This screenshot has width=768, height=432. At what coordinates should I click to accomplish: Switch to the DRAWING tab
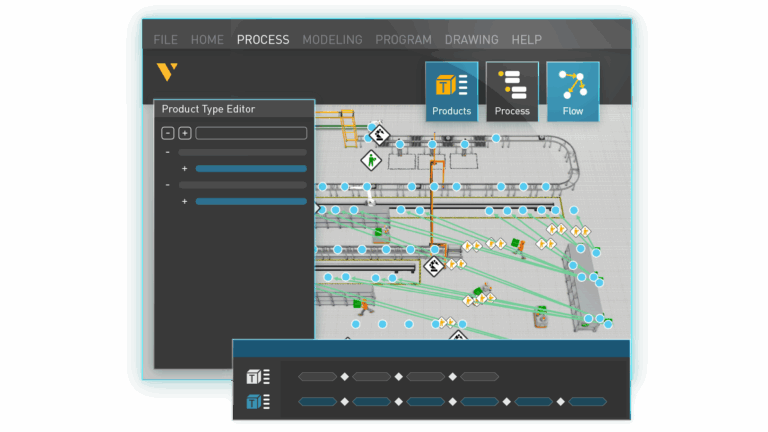(471, 40)
